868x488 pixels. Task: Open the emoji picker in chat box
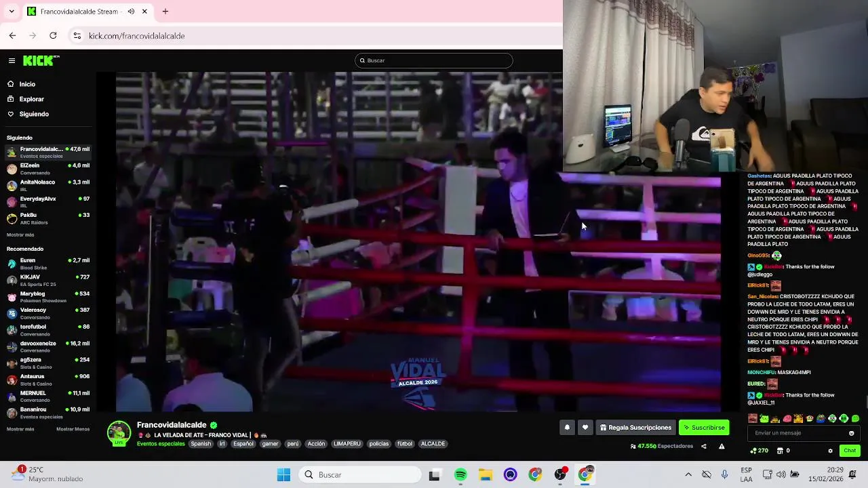[x=851, y=433]
